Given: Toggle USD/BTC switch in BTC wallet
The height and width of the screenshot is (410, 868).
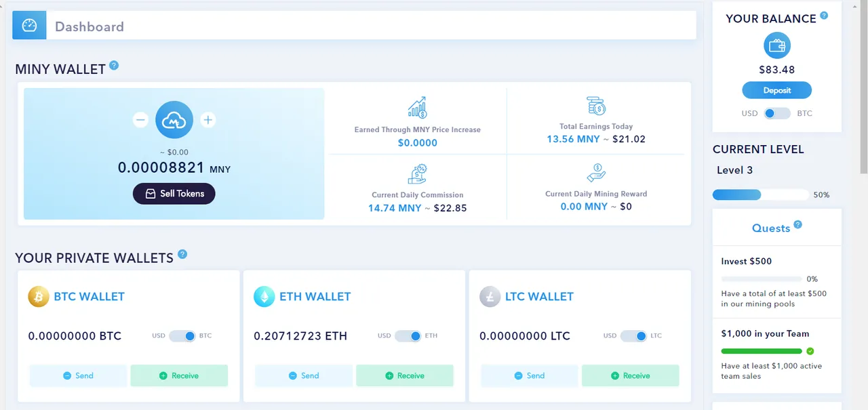Looking at the screenshot, I should (x=182, y=336).
